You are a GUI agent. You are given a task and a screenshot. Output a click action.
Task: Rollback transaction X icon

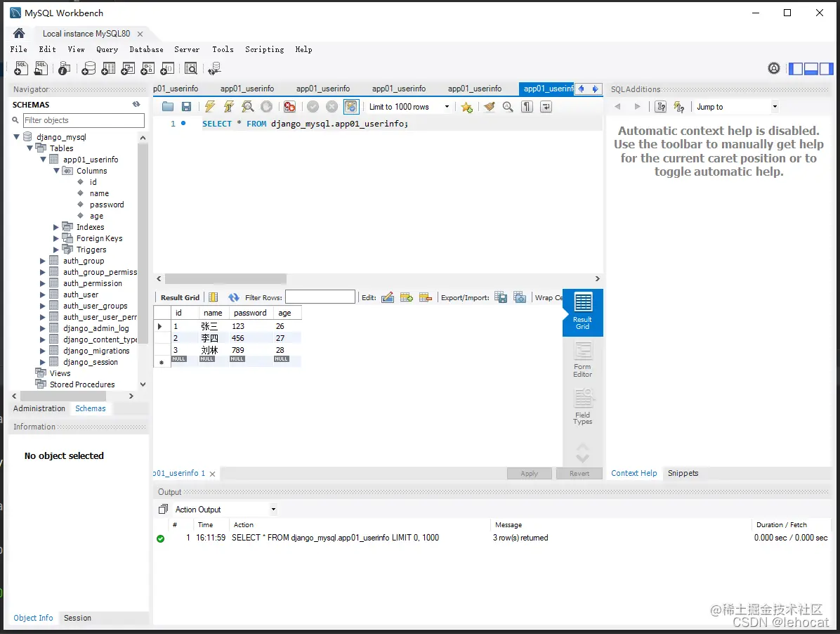point(332,107)
